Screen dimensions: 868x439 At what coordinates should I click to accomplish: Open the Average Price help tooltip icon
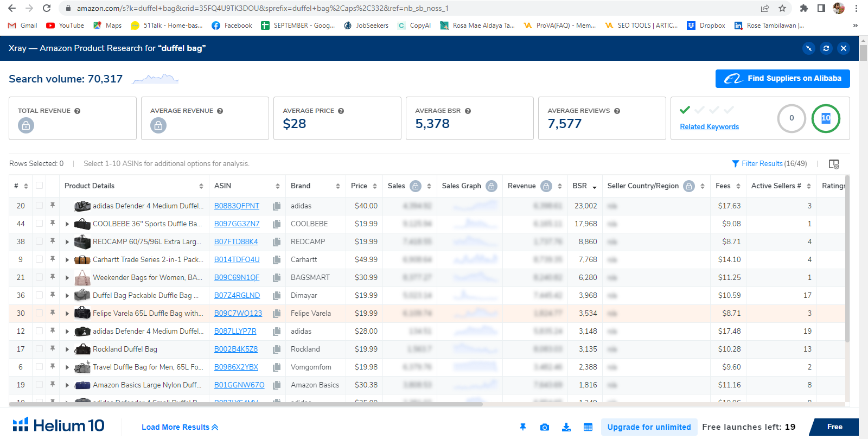pyautogui.click(x=341, y=111)
